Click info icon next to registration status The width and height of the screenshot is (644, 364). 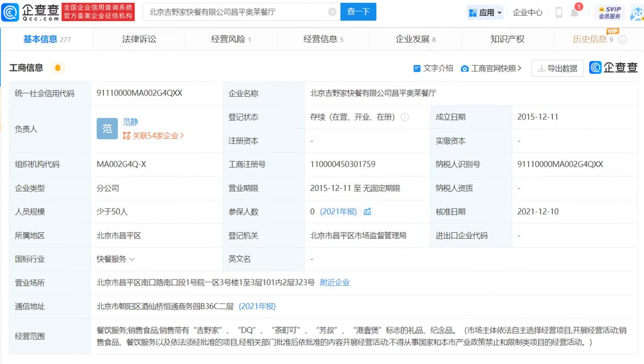(405, 117)
